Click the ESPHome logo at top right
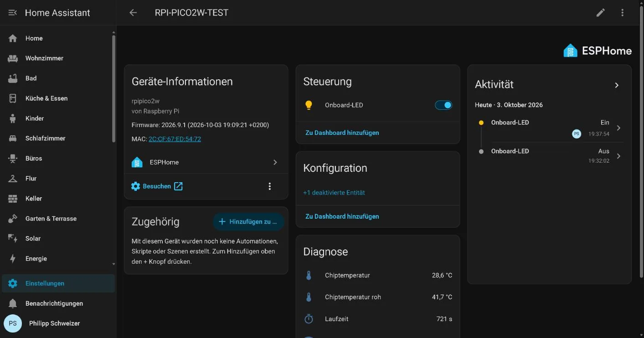Image resolution: width=644 pixels, height=338 pixels. click(x=598, y=51)
